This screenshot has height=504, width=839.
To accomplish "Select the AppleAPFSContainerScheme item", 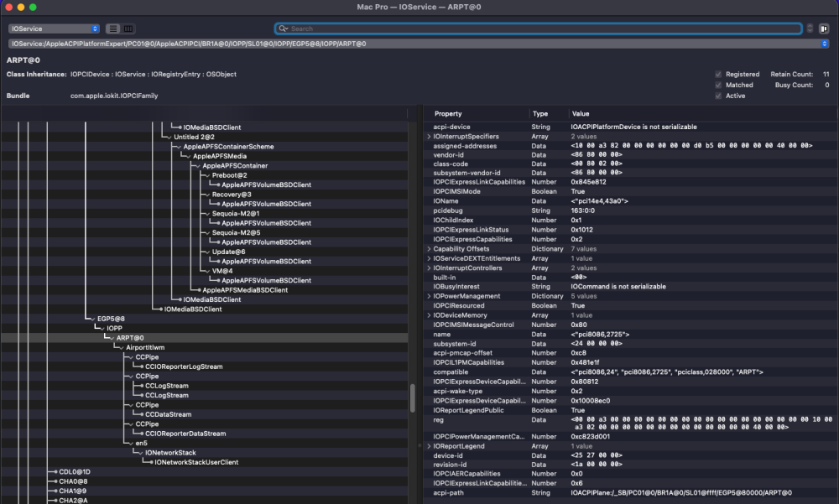I will pos(228,147).
